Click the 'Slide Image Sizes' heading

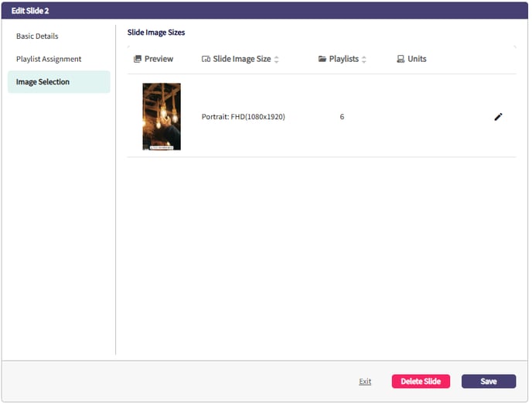pos(157,33)
